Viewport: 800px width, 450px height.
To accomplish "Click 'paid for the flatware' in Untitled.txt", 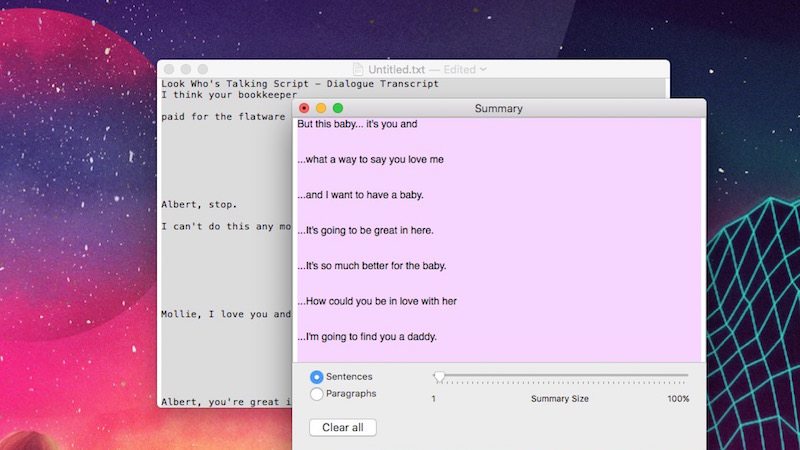I will click(x=223, y=117).
